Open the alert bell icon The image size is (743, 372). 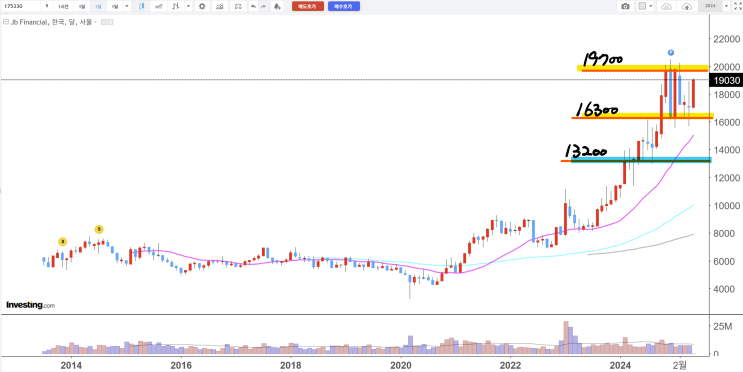pos(277,6)
